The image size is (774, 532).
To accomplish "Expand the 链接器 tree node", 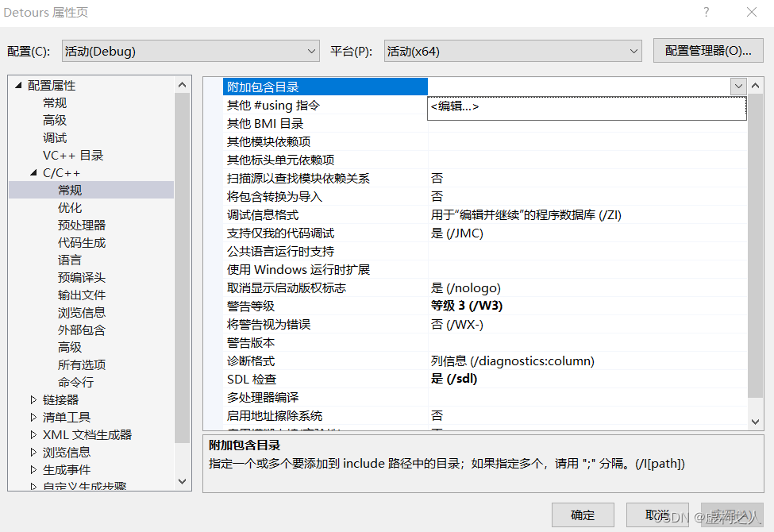I will tap(33, 399).
